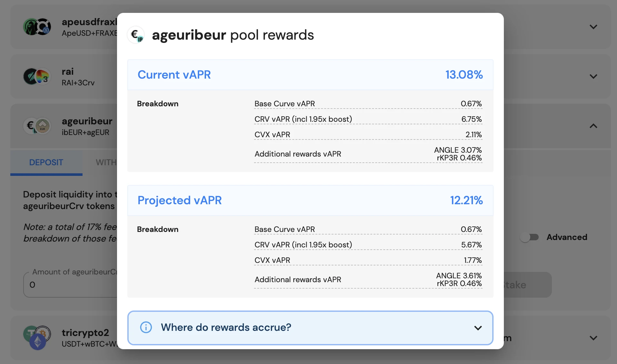The width and height of the screenshot is (617, 364).
Task: Click the tricrypto2 pool name
Action: pyautogui.click(x=85, y=332)
